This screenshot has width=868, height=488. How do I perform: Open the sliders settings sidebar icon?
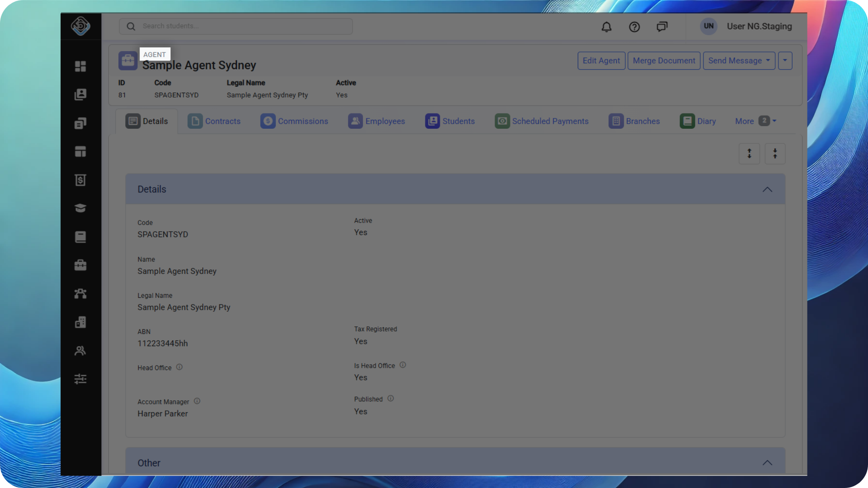pos(80,379)
